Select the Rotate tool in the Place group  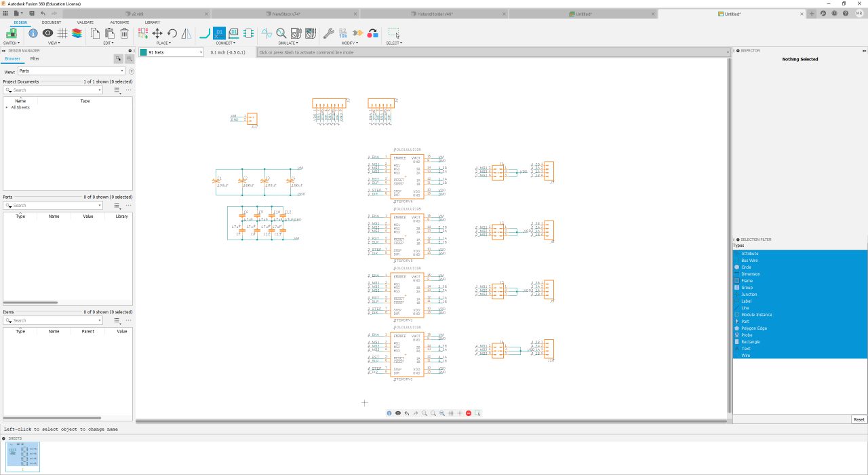172,33
